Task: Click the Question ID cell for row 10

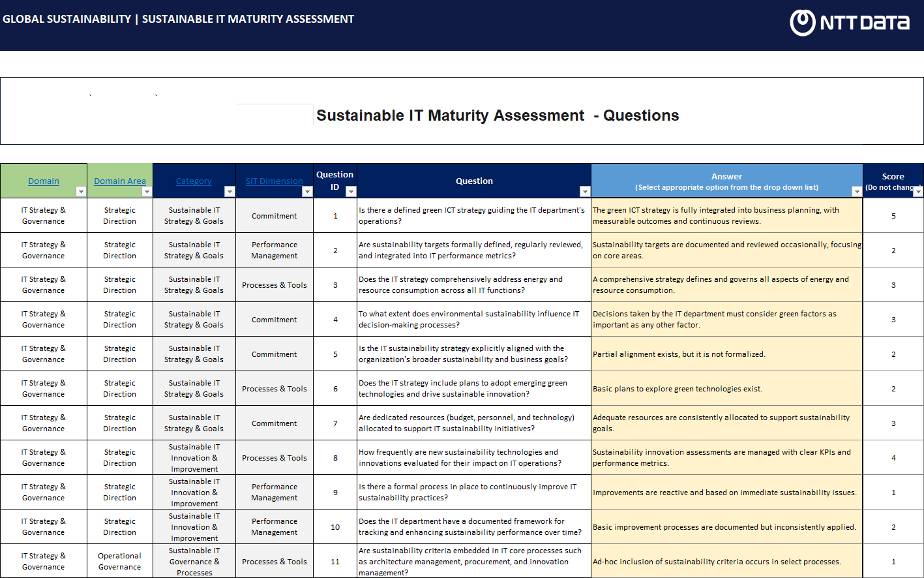Action: click(335, 526)
